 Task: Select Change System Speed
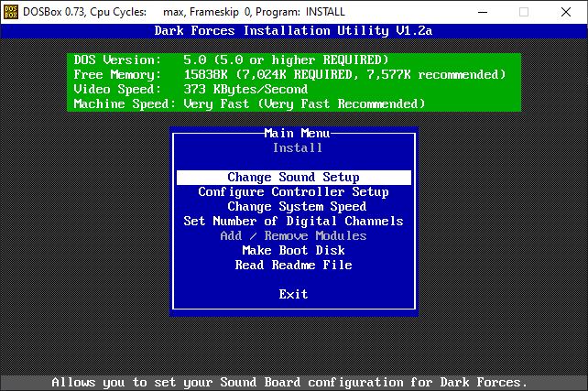point(297,207)
